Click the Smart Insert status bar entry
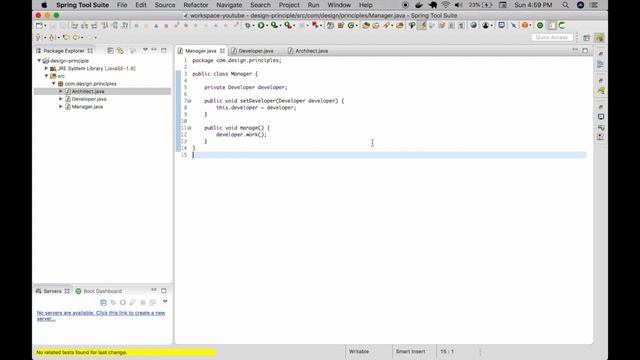This screenshot has width=640, height=360. pyautogui.click(x=410, y=351)
